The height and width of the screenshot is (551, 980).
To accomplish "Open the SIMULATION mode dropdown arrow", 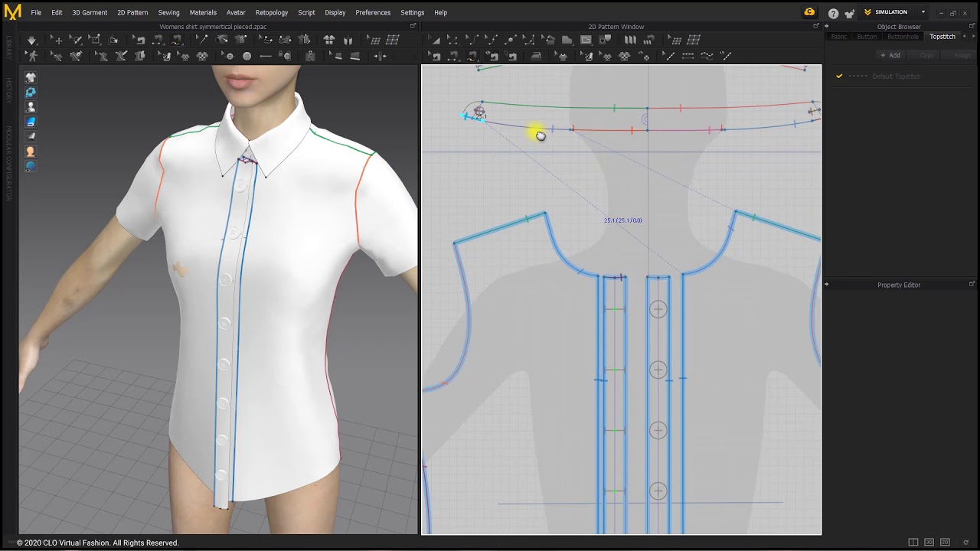I will pyautogui.click(x=923, y=12).
